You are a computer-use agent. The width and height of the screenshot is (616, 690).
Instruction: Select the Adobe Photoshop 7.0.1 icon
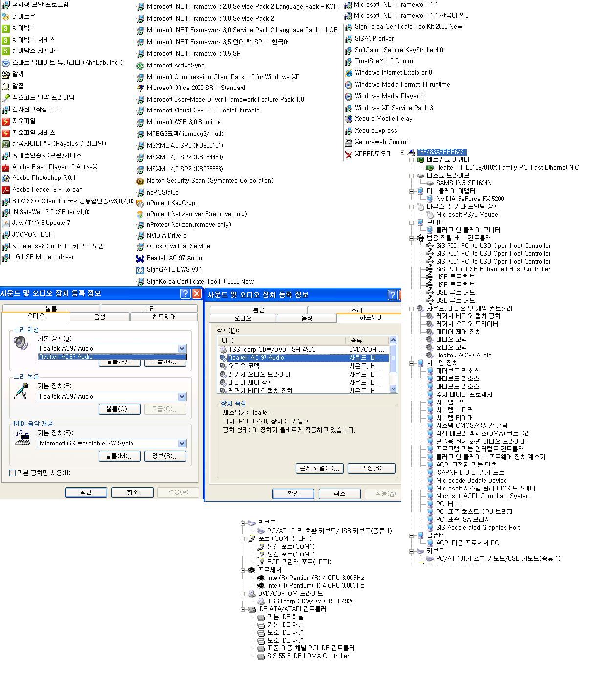[6, 178]
